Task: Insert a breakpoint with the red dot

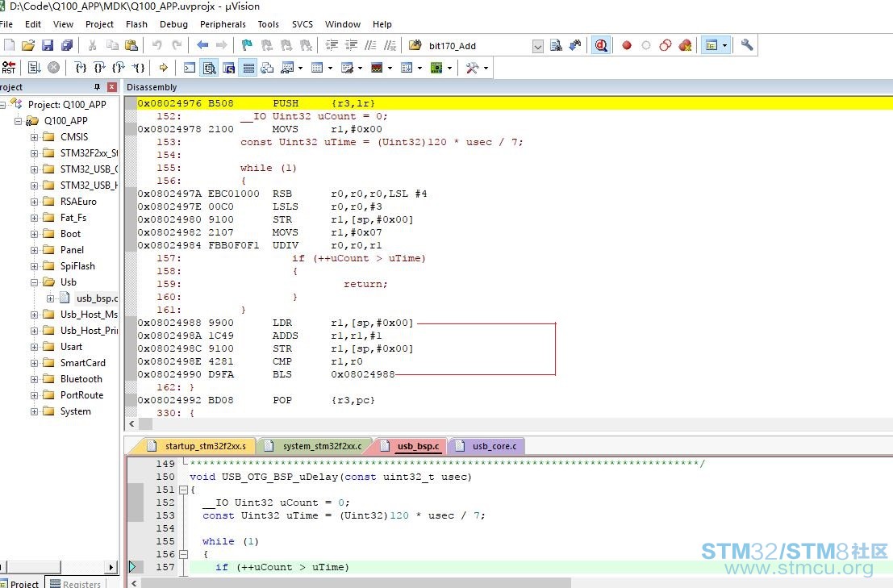Action: [x=627, y=45]
